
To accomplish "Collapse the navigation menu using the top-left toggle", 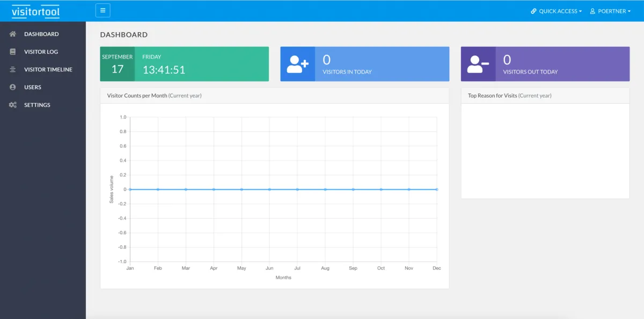I will coord(103,10).
